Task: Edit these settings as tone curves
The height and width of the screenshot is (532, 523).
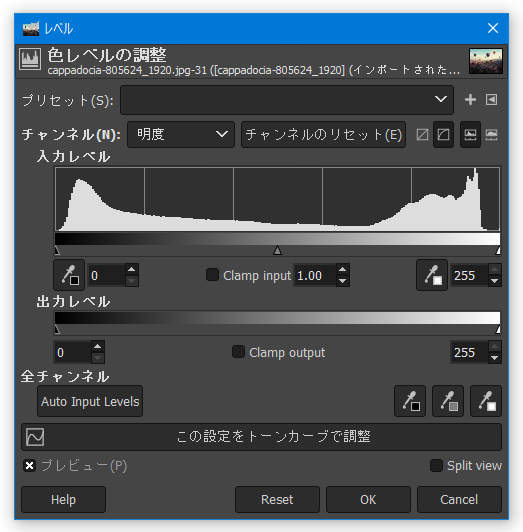Action: (x=261, y=437)
